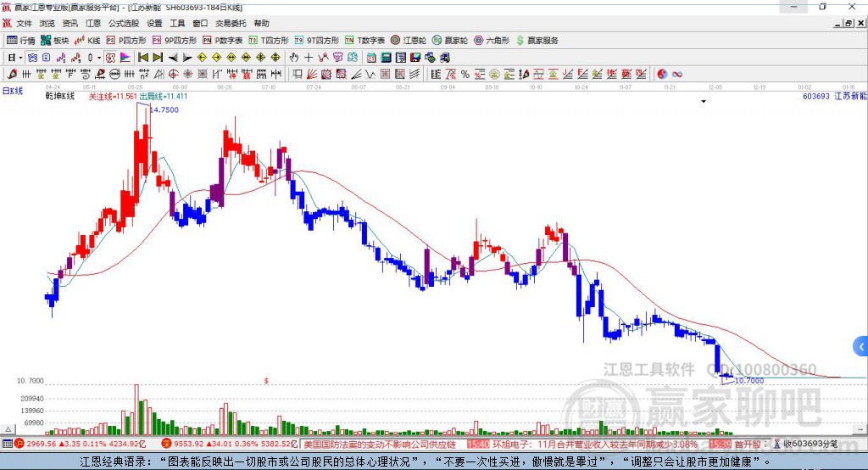Open the 美国国防法案 news ticker headline

[380, 445]
